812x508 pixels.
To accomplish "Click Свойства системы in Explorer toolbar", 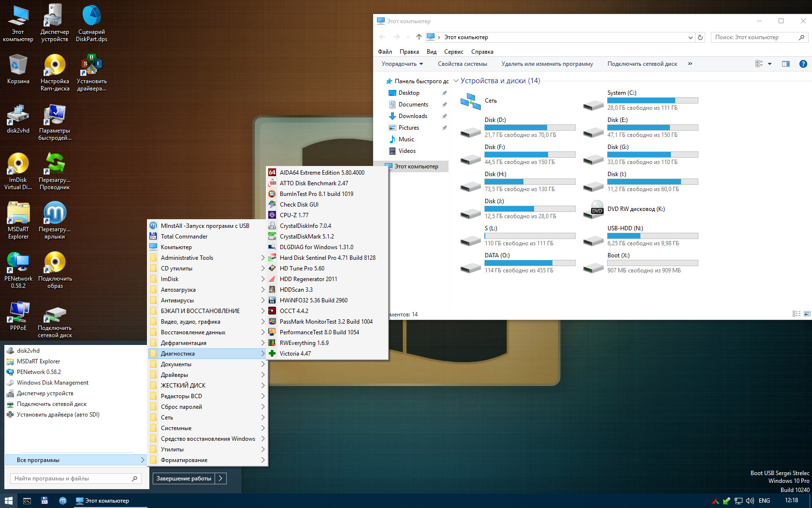I will point(462,64).
